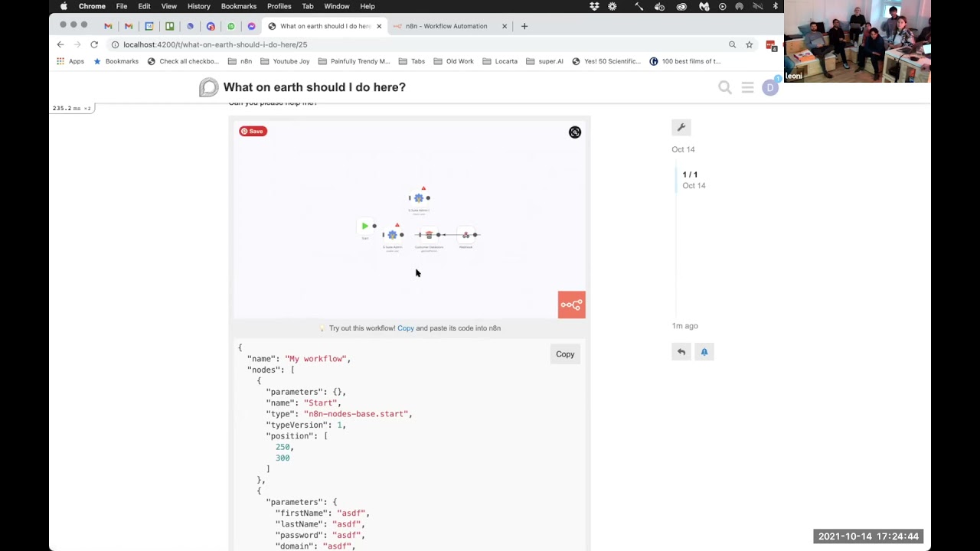Click the 1/1 topic timeline scrubber

coord(690,174)
